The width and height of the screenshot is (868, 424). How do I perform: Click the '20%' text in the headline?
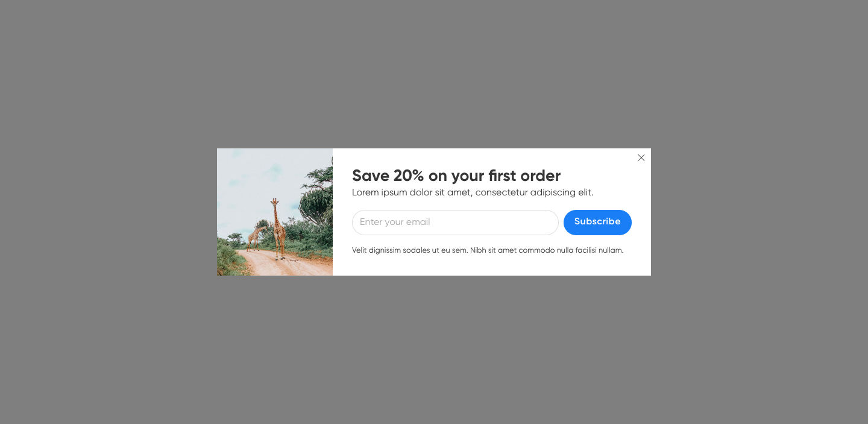[x=409, y=176]
